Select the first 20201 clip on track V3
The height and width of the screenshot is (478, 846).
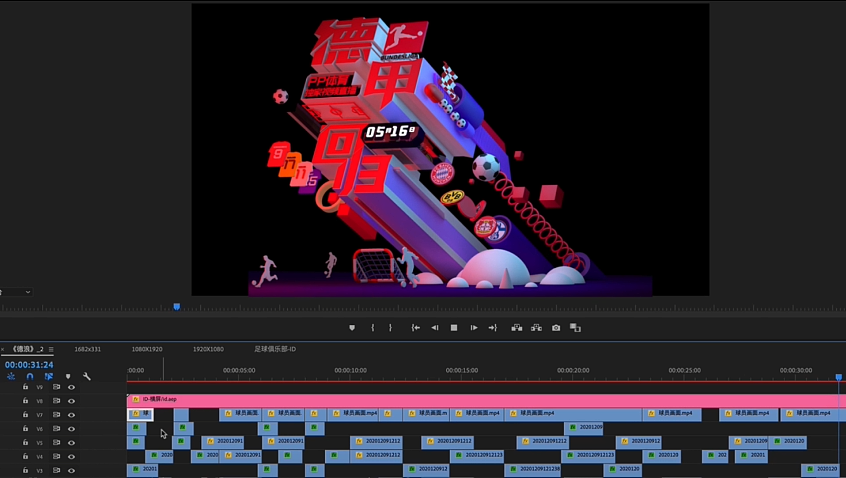pyautogui.click(x=143, y=470)
